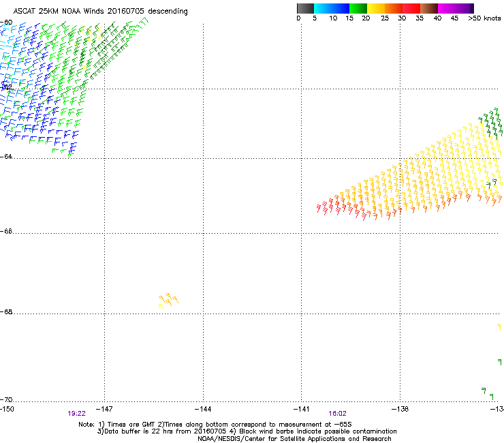Click the '-70' latitude axis label
The image size is (504, 443).
click(x=6, y=399)
